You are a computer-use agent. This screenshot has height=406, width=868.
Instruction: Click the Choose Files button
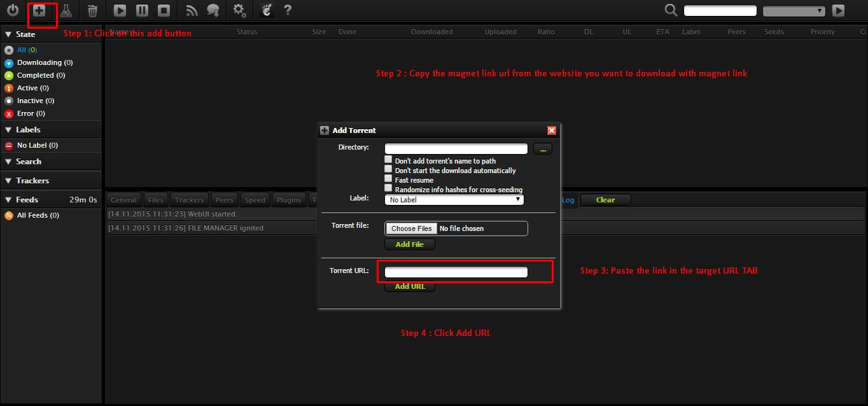click(411, 228)
